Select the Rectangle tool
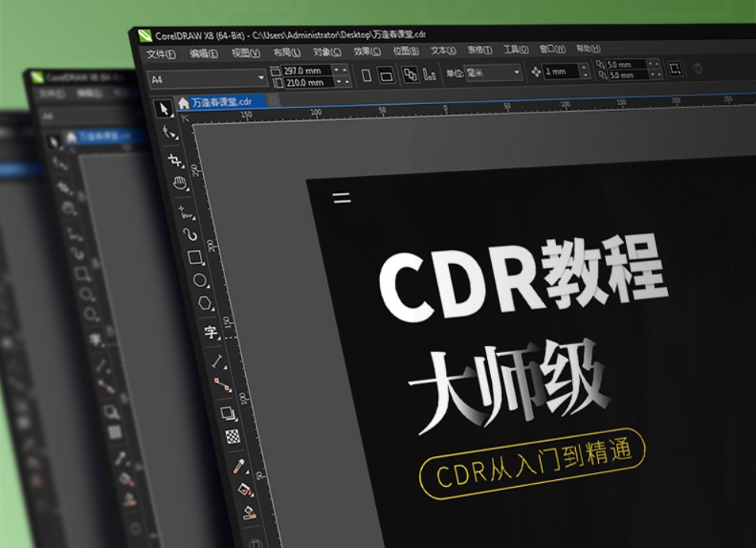This screenshot has width=756, height=548. [x=195, y=257]
